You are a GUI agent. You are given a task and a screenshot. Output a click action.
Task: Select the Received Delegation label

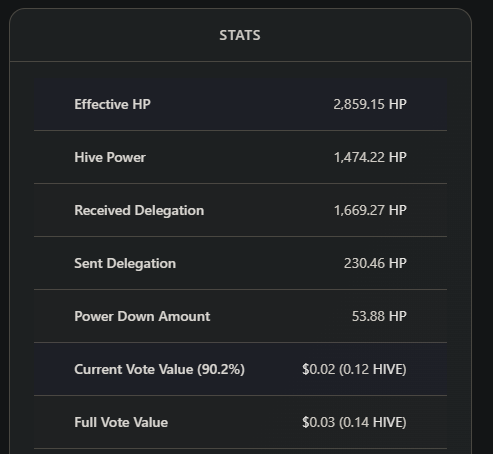pos(139,210)
